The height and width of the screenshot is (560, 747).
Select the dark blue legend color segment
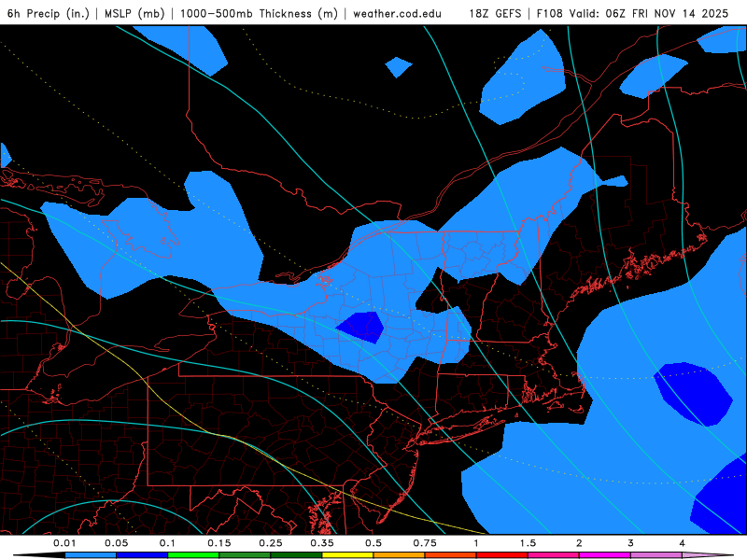[x=142, y=555]
